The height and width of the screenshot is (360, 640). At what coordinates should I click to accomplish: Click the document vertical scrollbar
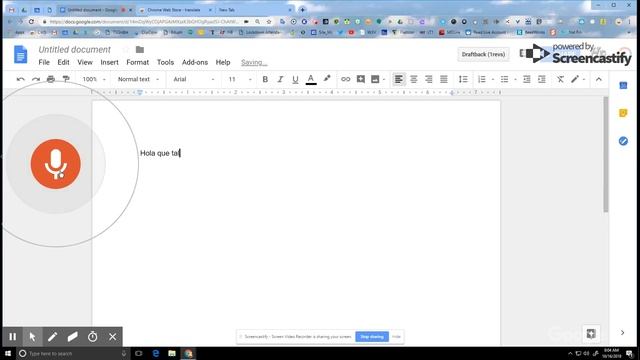click(606, 155)
